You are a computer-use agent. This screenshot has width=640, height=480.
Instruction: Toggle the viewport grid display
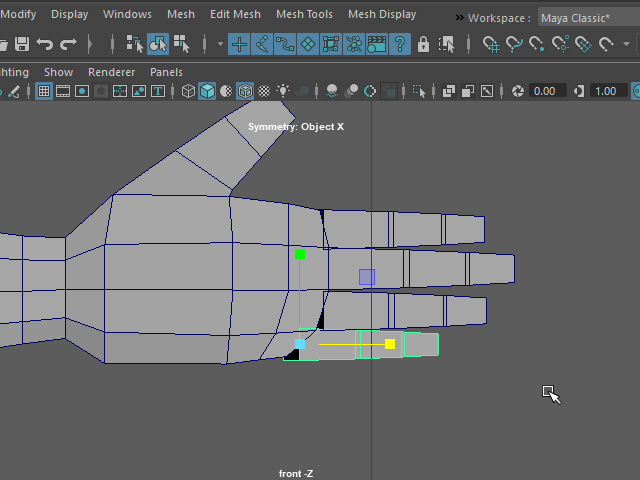coord(44,91)
